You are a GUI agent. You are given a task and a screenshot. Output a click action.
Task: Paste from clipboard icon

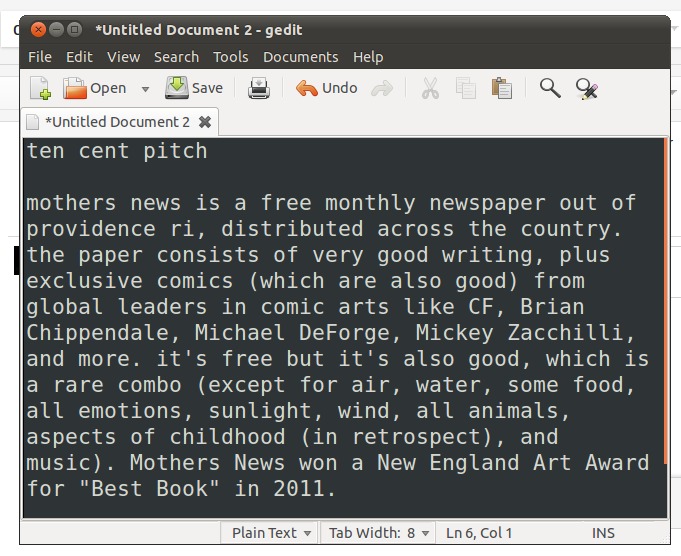coord(502,88)
